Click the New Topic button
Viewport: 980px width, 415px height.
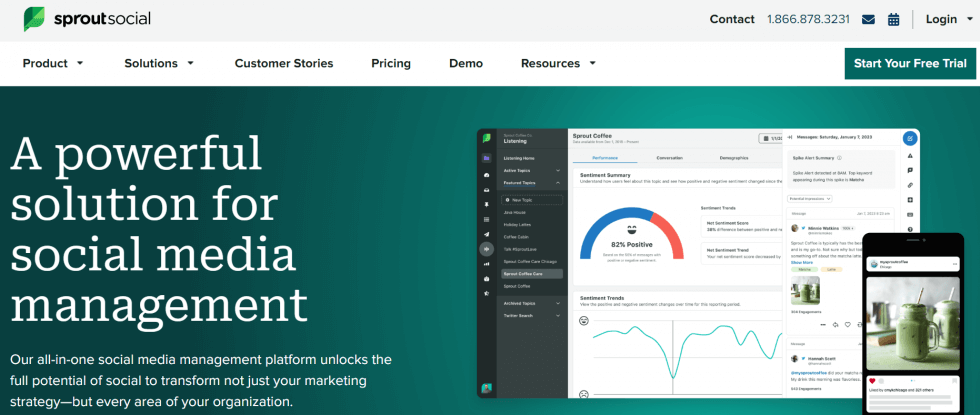[x=532, y=200]
